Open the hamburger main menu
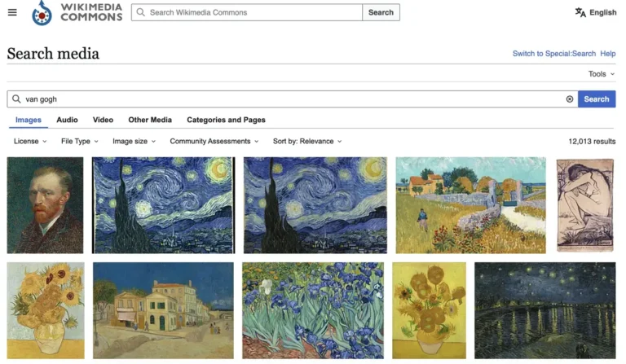This screenshot has width=626, height=364. click(x=12, y=12)
